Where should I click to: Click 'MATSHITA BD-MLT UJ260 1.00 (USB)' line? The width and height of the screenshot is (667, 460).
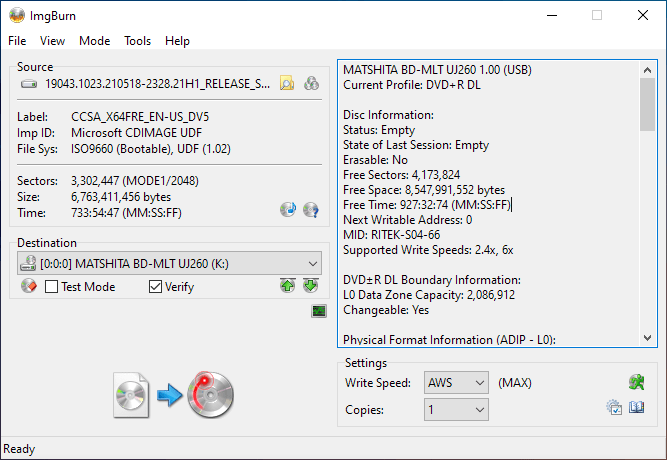[437, 70]
